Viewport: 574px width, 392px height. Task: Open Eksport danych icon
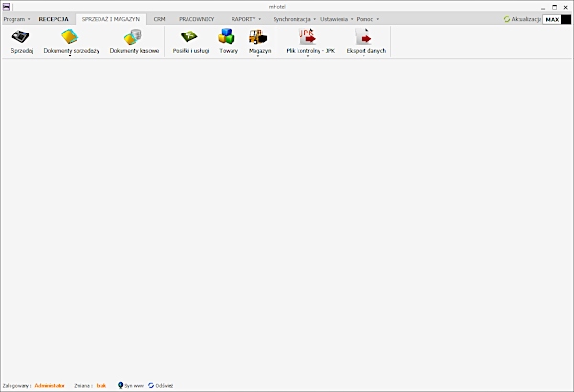click(364, 36)
